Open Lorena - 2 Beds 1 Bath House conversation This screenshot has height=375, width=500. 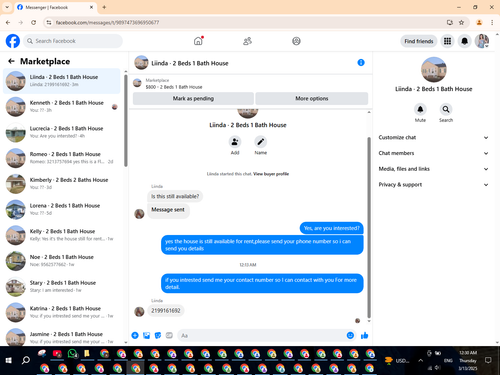point(62,209)
